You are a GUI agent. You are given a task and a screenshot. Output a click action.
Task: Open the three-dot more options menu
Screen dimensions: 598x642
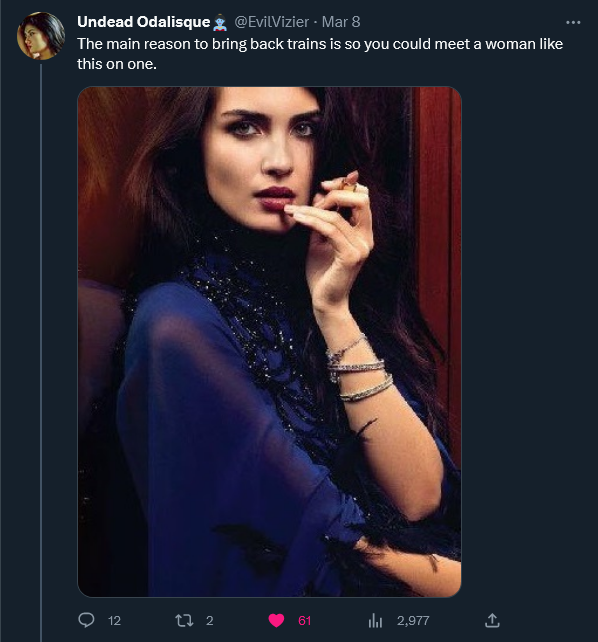coord(573,23)
